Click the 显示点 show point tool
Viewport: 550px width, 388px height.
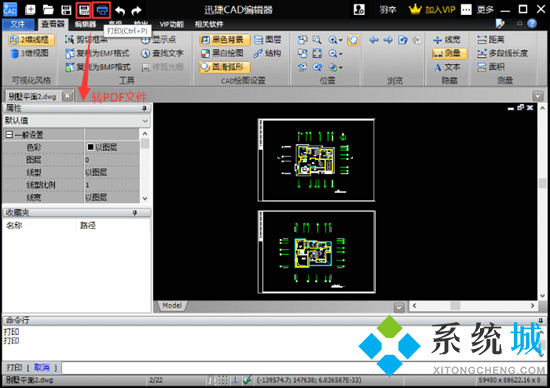click(159, 39)
